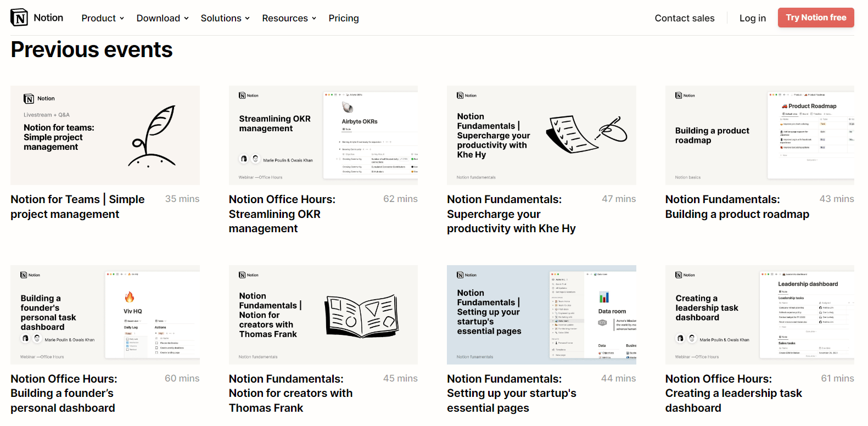The width and height of the screenshot is (868, 426).
Task: Open the Contact sales link
Action: click(x=685, y=18)
